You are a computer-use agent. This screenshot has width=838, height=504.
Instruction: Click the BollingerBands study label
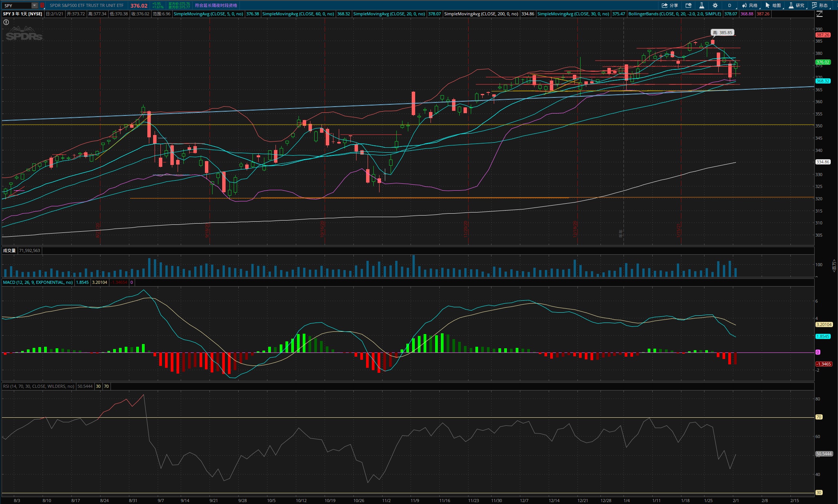(x=674, y=14)
